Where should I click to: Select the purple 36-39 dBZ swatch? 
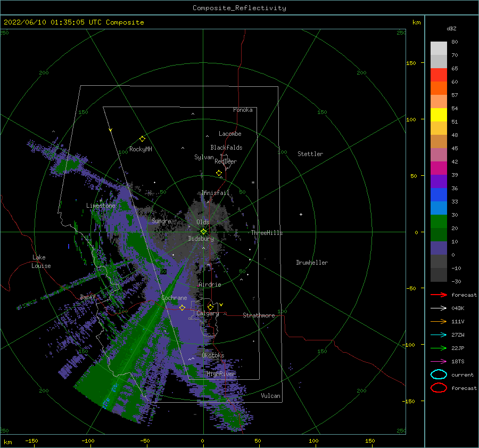(439, 182)
